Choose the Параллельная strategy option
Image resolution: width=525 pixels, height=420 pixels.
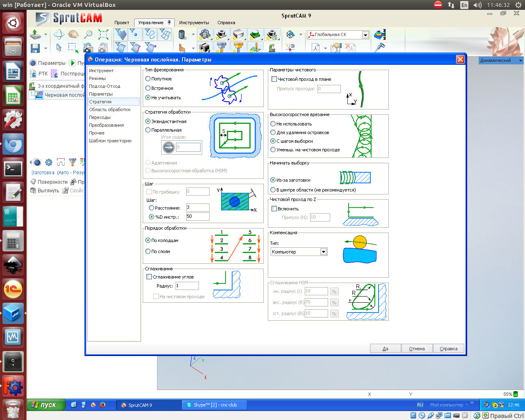coord(148,130)
